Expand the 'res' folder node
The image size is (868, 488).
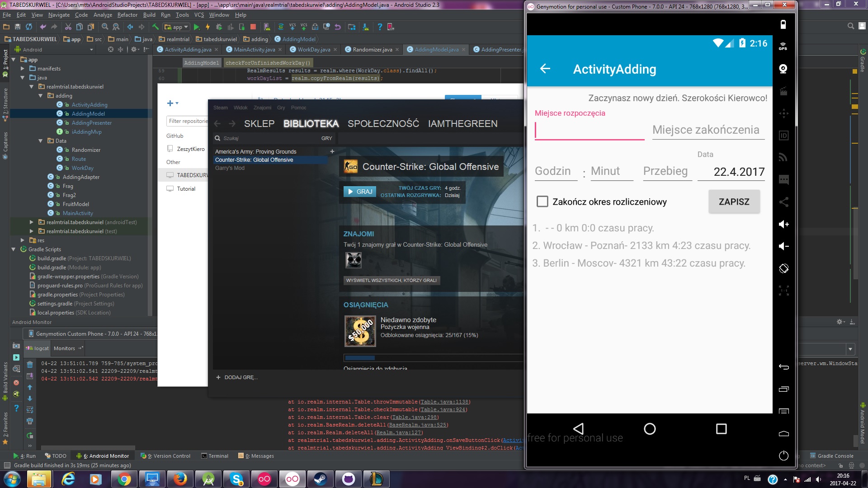23,240
